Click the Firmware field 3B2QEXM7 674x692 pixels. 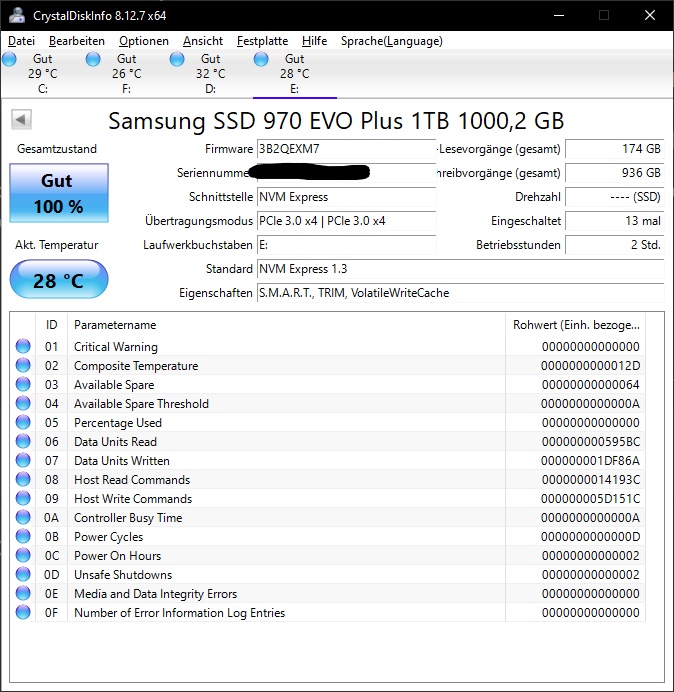[346, 149]
